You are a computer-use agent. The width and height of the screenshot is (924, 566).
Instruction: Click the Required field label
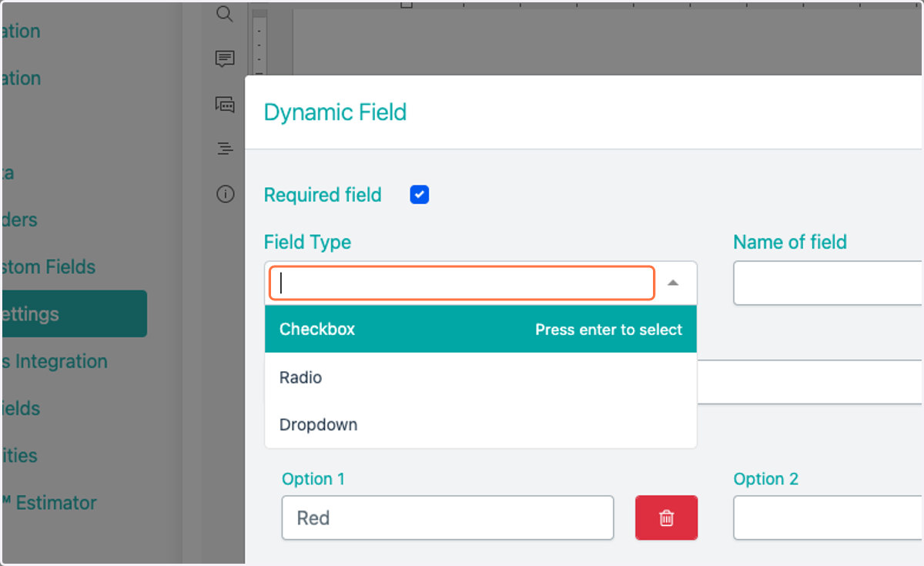pos(323,195)
